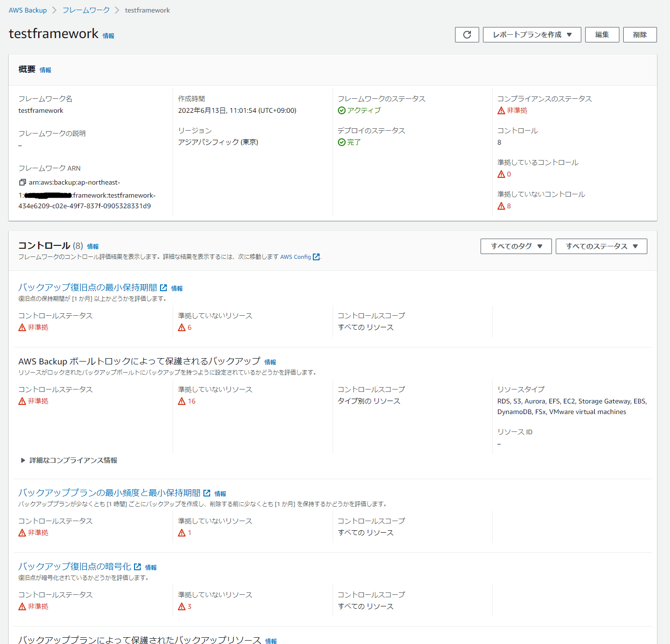The width and height of the screenshot is (670, 644).
Task: Click 非準拠 status under ボールトロック control
Action: 38,401
